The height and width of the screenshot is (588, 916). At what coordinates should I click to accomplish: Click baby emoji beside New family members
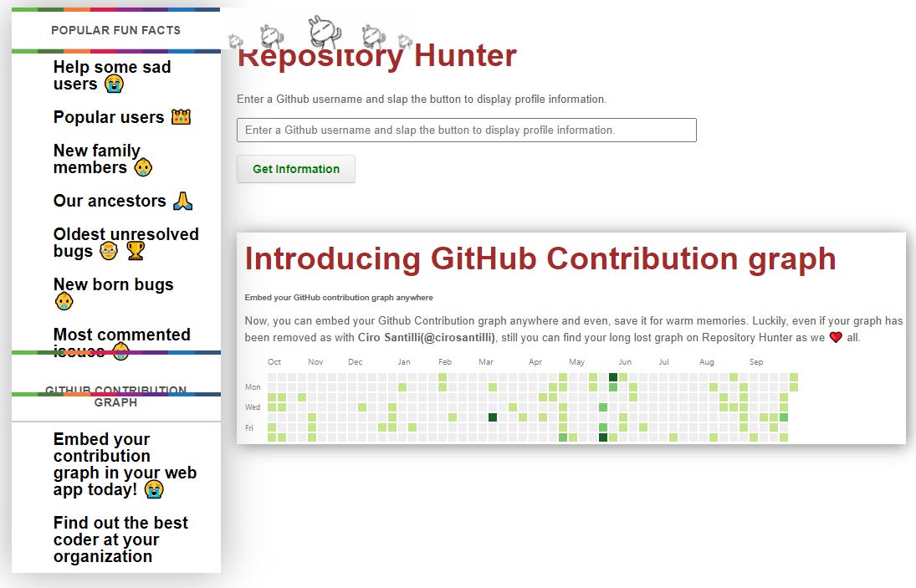click(x=143, y=167)
